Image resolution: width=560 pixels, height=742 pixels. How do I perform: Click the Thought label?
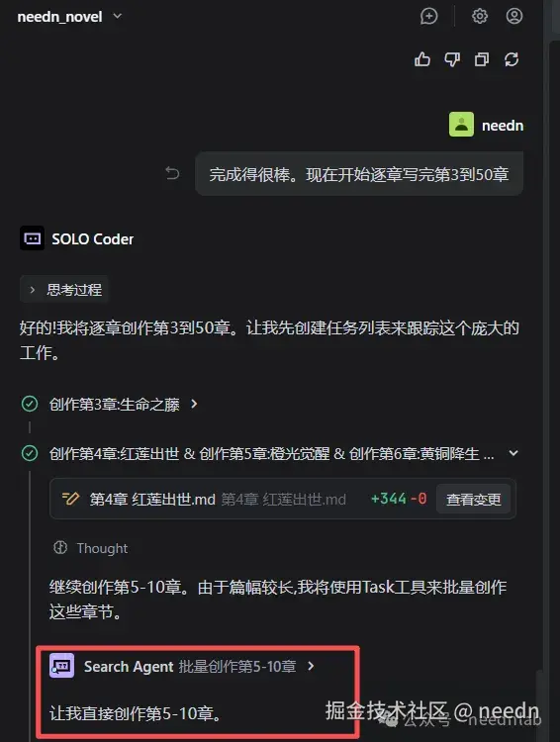[x=102, y=548]
